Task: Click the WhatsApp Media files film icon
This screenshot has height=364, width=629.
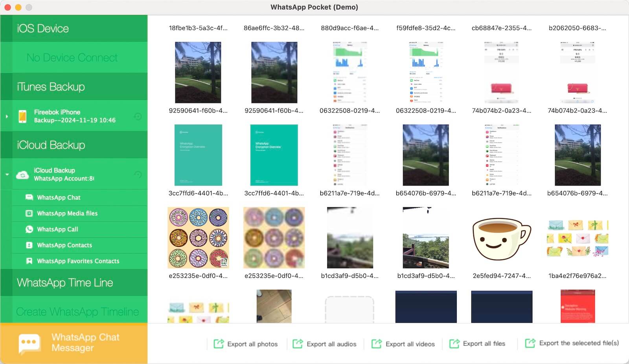Action: [29, 213]
